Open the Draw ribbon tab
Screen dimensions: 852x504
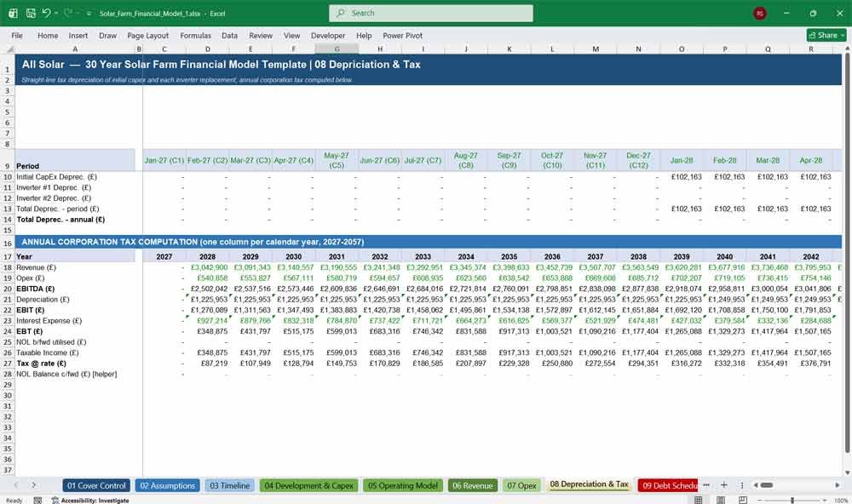(x=107, y=35)
